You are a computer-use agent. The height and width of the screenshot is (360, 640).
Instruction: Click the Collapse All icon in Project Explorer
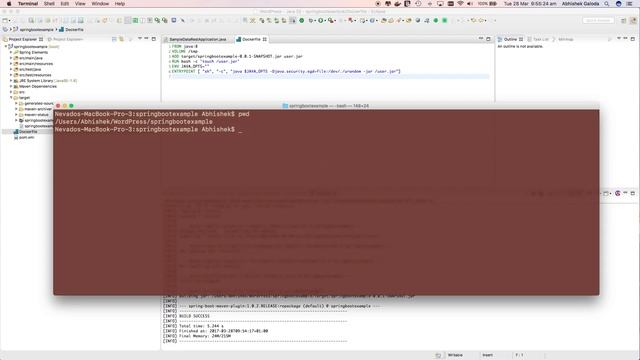coord(114,39)
